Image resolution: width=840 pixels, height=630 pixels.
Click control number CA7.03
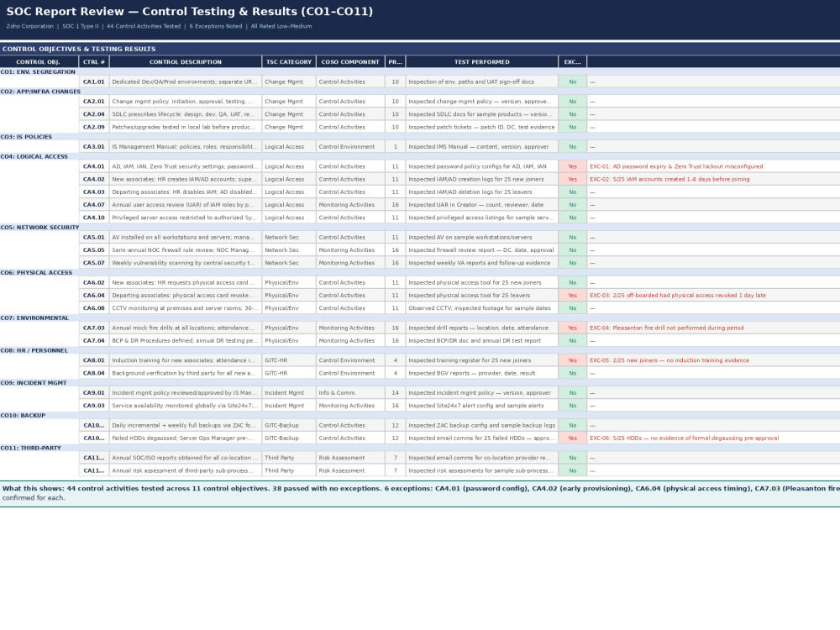pyautogui.click(x=94, y=328)
